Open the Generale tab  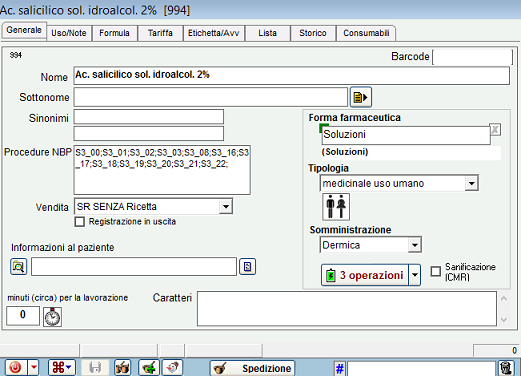click(x=24, y=30)
